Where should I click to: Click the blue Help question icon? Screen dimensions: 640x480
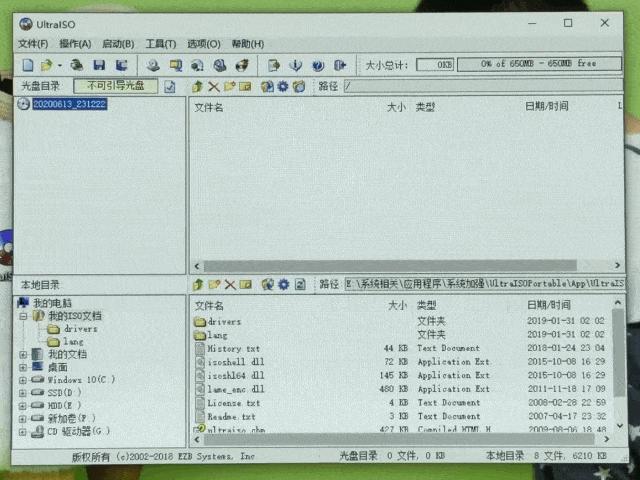pyautogui.click(x=318, y=65)
